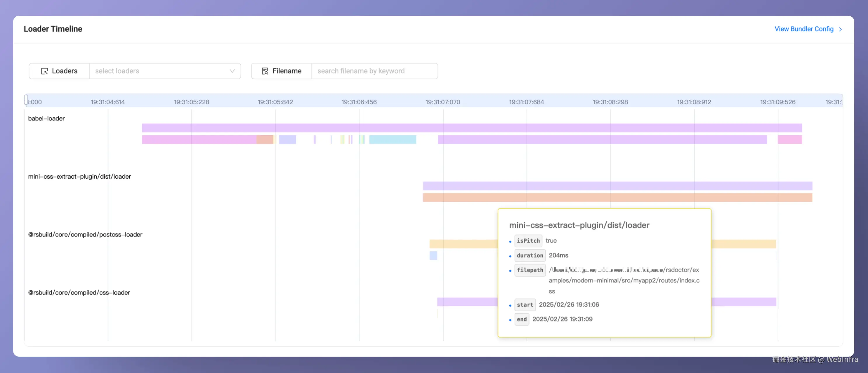
Task: Click chevron arrow beside View Bundler Config
Action: pyautogui.click(x=840, y=29)
